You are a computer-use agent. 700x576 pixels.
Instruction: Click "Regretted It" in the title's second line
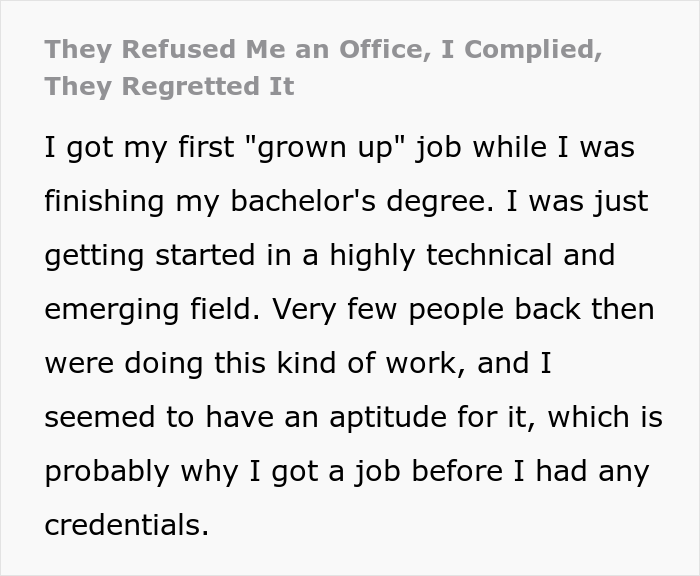pyautogui.click(x=208, y=86)
